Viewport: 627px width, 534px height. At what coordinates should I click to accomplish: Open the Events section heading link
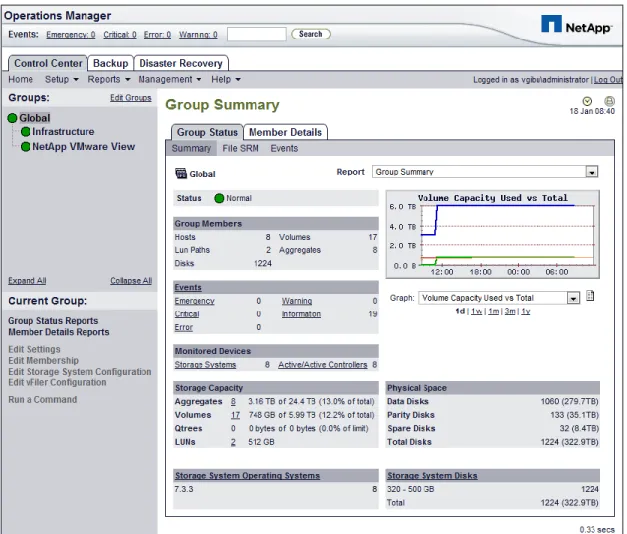coord(188,287)
